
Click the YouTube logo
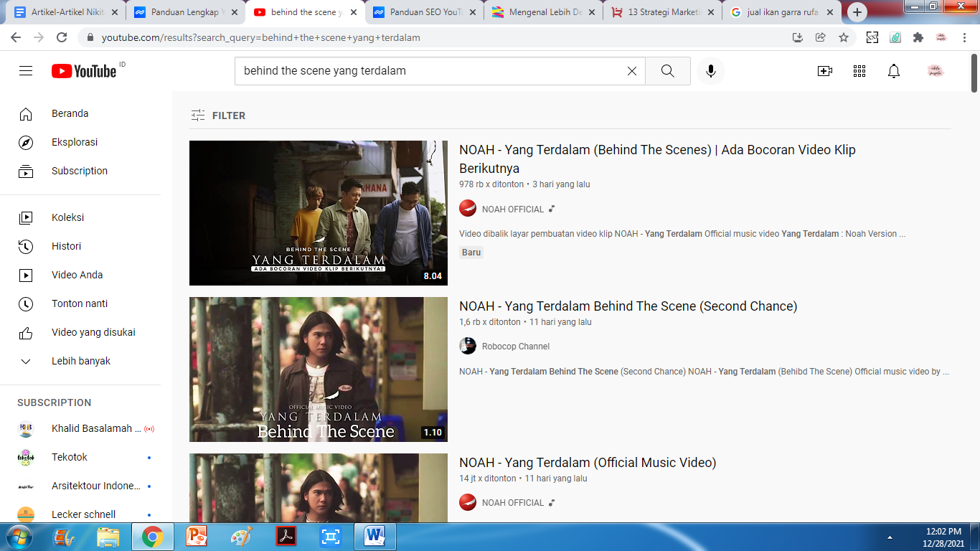pyautogui.click(x=84, y=71)
